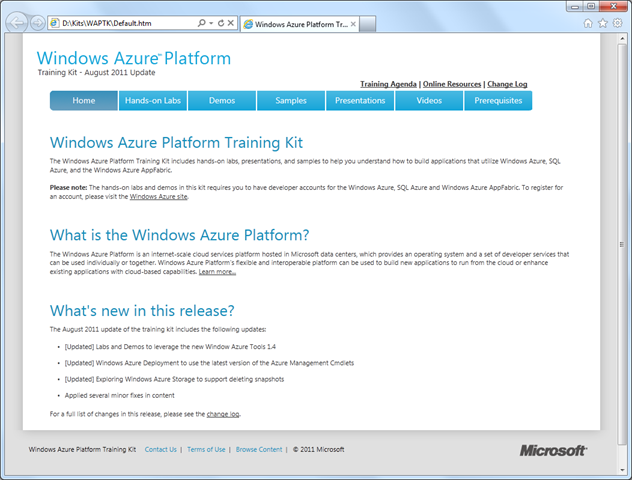Open a new blank tab
This screenshot has height=480, width=632.
[x=368, y=24]
